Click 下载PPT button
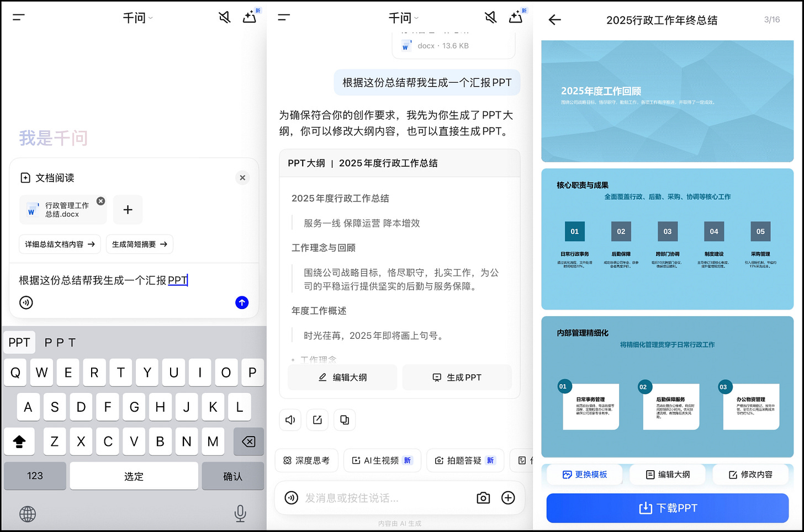Screen dimensions: 804x532 click(667, 508)
